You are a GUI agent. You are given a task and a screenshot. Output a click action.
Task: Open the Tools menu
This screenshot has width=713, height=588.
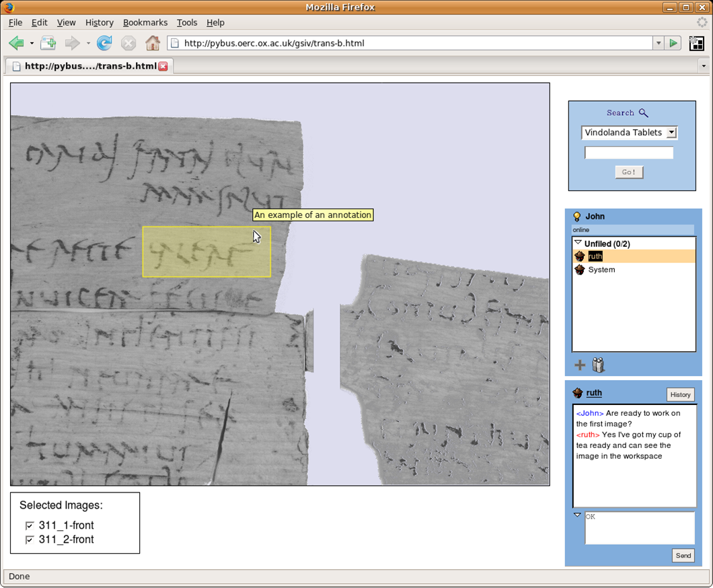click(x=187, y=22)
